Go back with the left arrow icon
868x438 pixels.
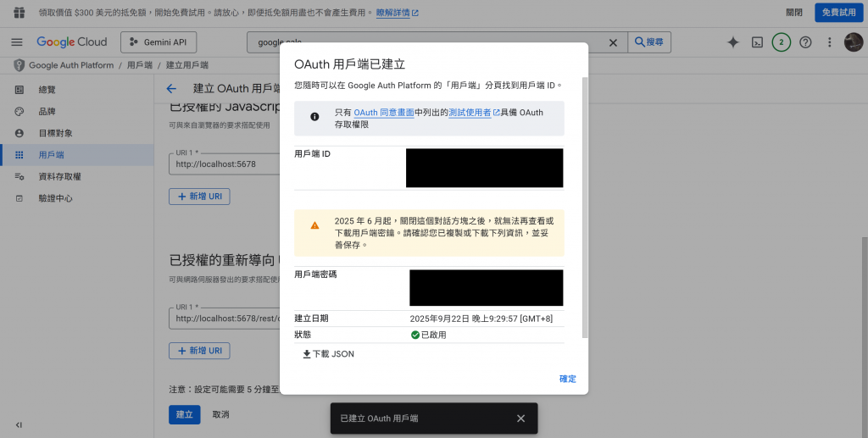pos(171,88)
